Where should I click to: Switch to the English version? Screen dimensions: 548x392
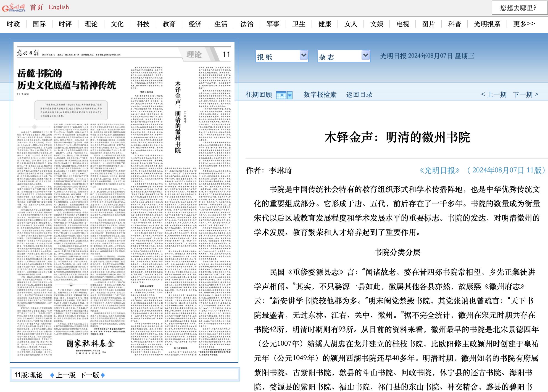click(59, 7)
